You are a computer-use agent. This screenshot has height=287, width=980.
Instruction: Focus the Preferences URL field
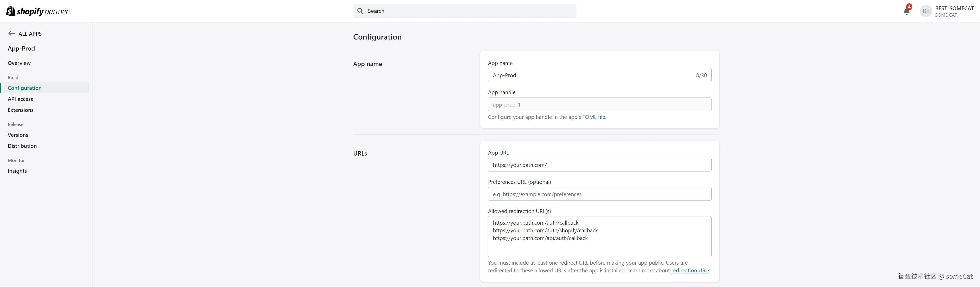coord(599,194)
